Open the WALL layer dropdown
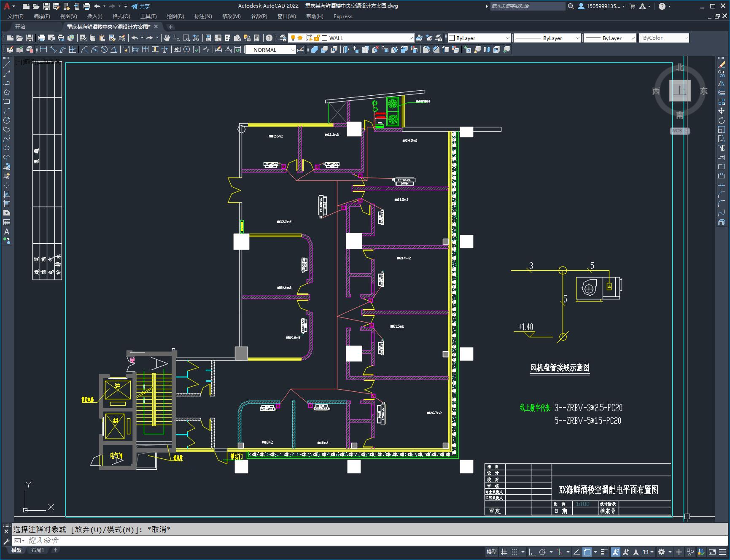Screen dimensions: 730x560 [x=411, y=38]
